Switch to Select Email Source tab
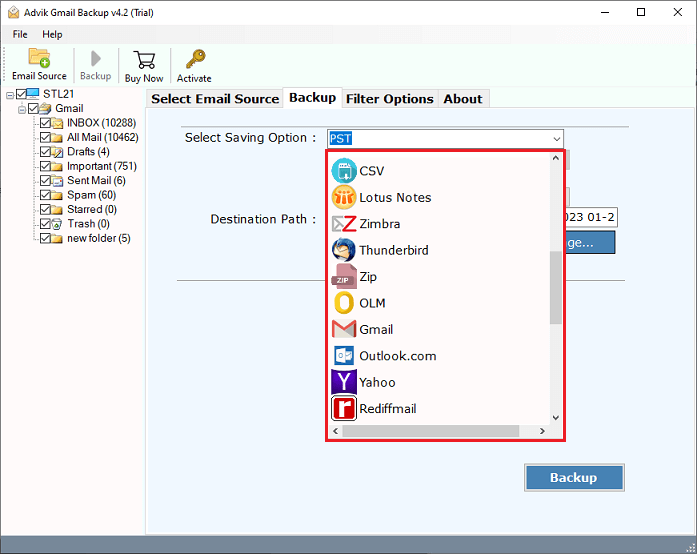This screenshot has width=697, height=554. pyautogui.click(x=215, y=99)
